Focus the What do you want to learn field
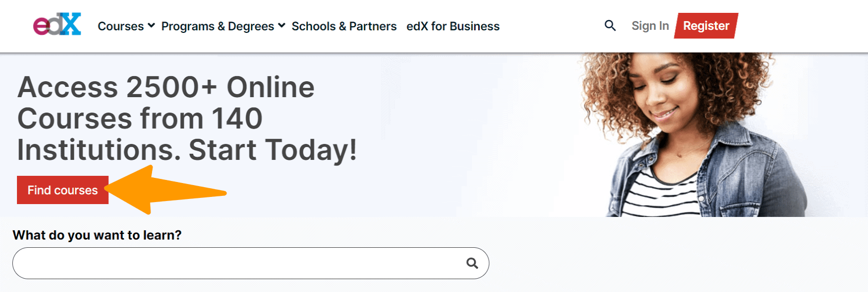868x292 pixels. (251, 263)
